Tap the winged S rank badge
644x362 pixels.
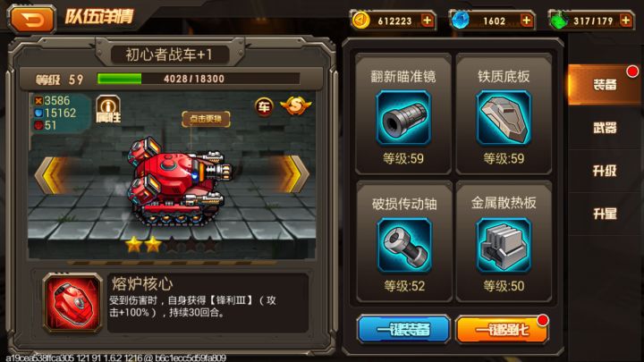[x=296, y=106]
